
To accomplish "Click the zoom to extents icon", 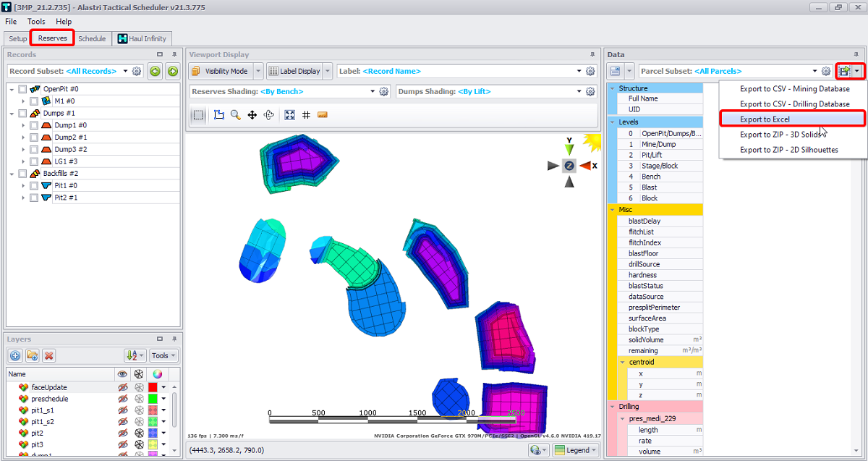I will [289, 115].
